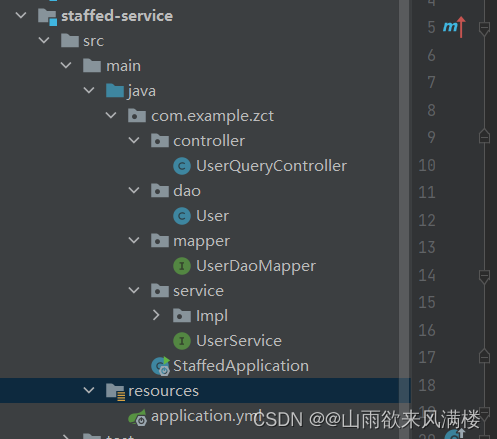Toggle the code fold marker on line 17
Viewport: 497px width, 439px height.
(484, 356)
